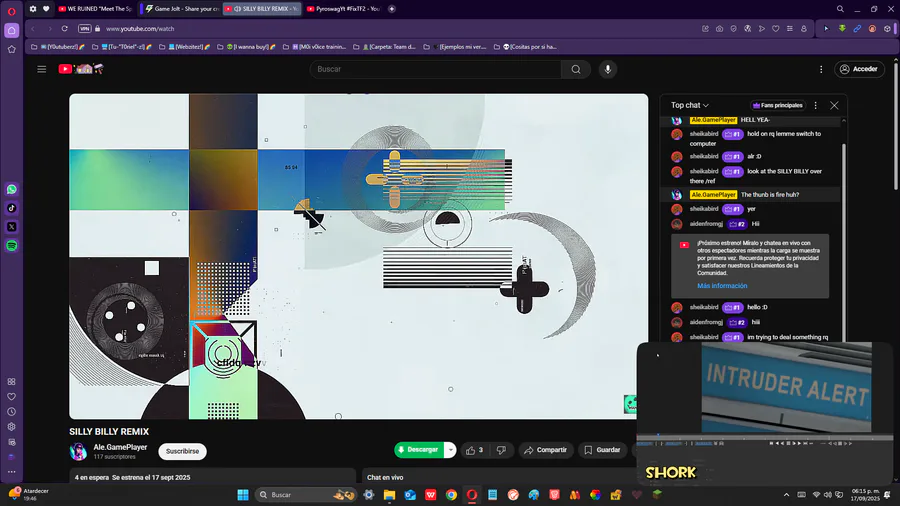Reload the YouTube page

(x=65, y=29)
